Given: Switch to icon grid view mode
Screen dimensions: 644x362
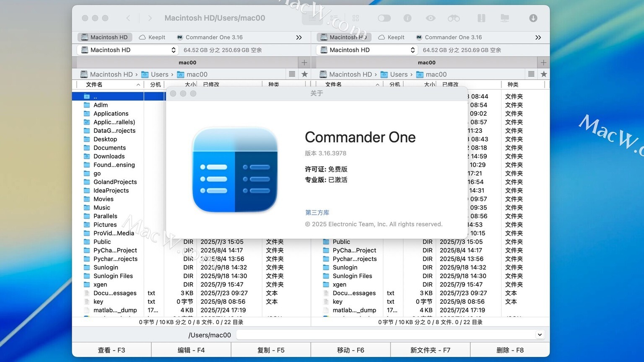Looking at the screenshot, I should [x=356, y=18].
